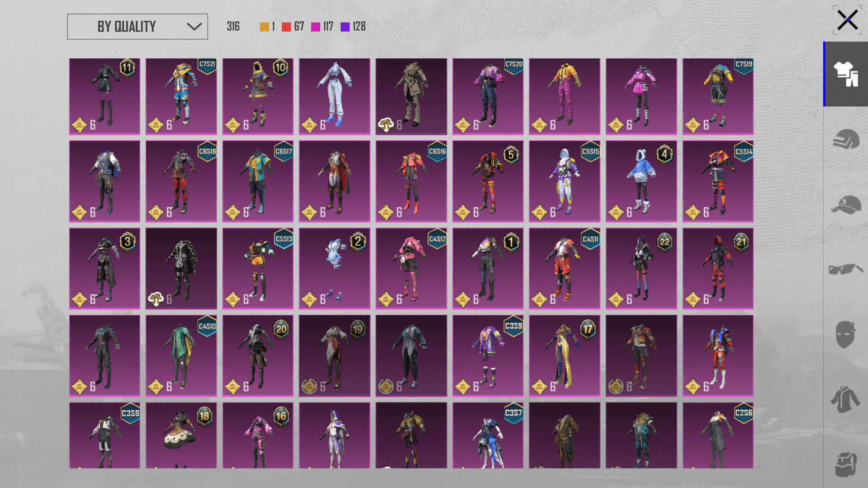The height and width of the screenshot is (488, 868).
Task: Click the dropdown chevron arrow next to BY QUALITY
Action: click(x=194, y=27)
